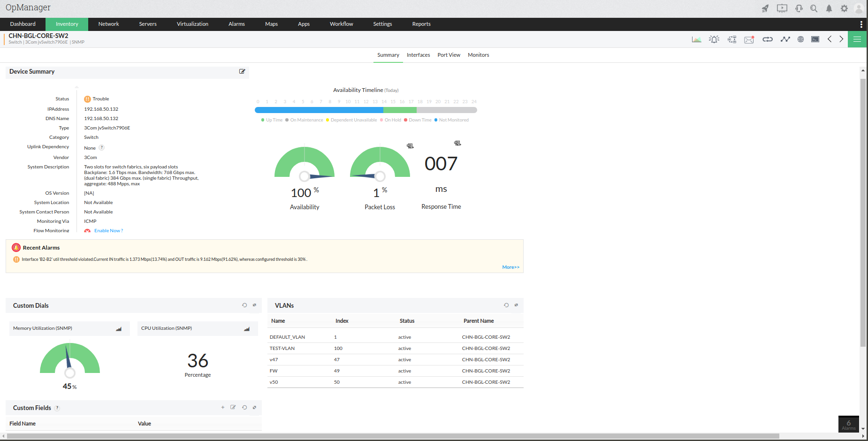The image size is (868, 441).
Task: Open Memory Utilization graph icon
Action: (119, 329)
